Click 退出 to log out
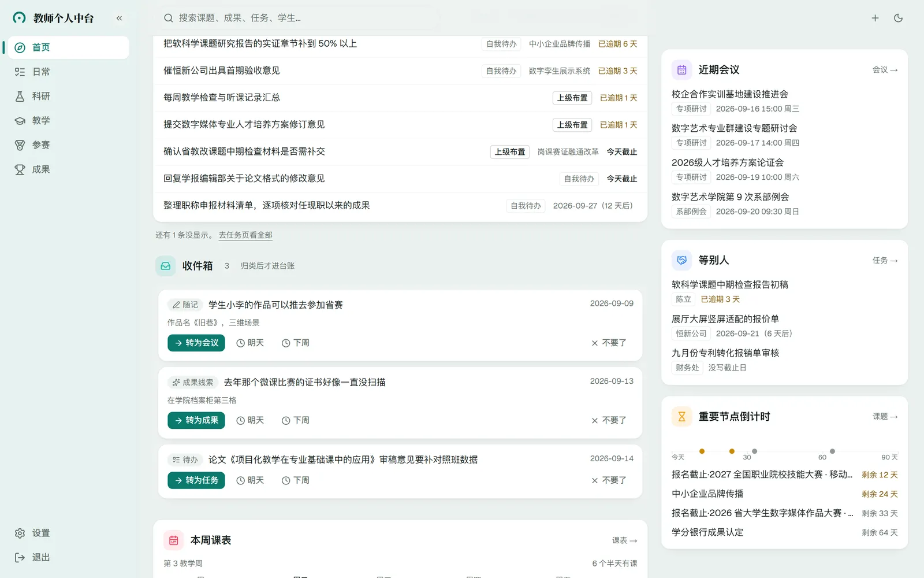 coord(68,557)
